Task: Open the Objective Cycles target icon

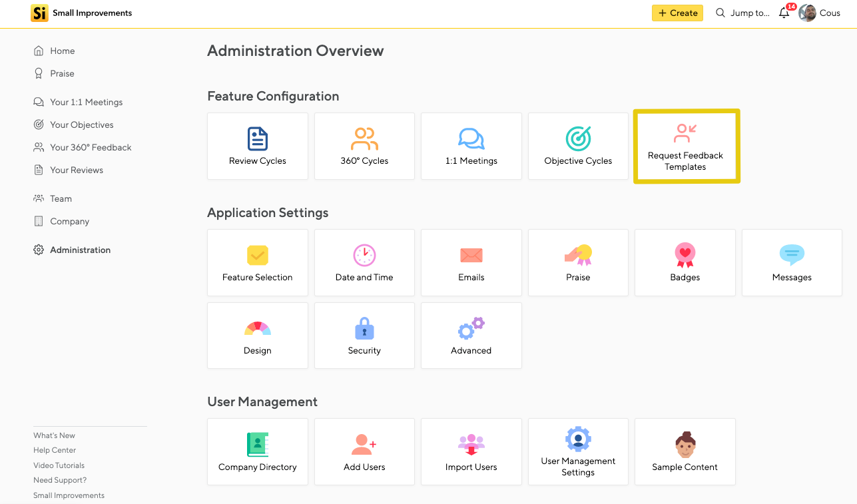Action: [578, 139]
